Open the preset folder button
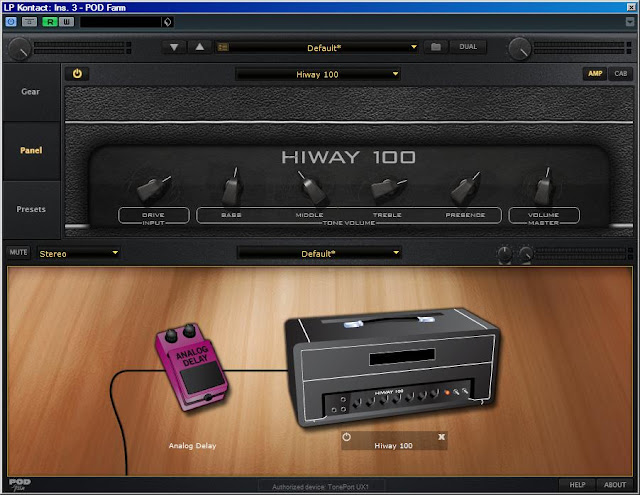The image size is (640, 495). 436,47
